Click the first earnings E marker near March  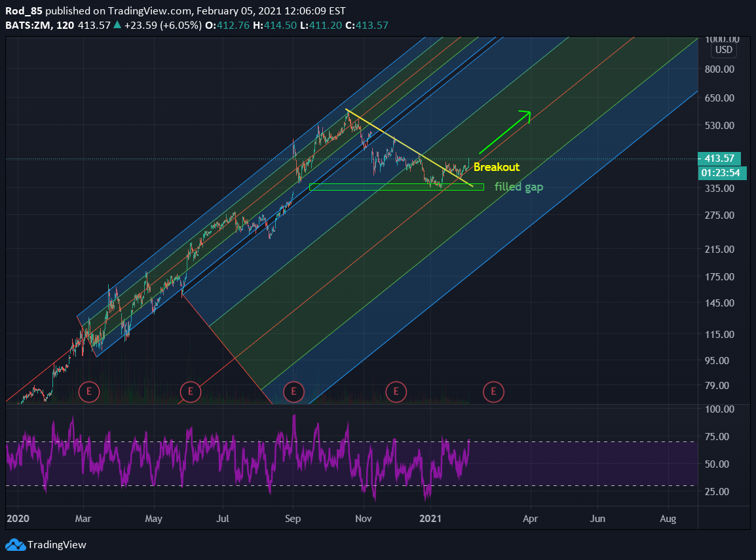(89, 392)
